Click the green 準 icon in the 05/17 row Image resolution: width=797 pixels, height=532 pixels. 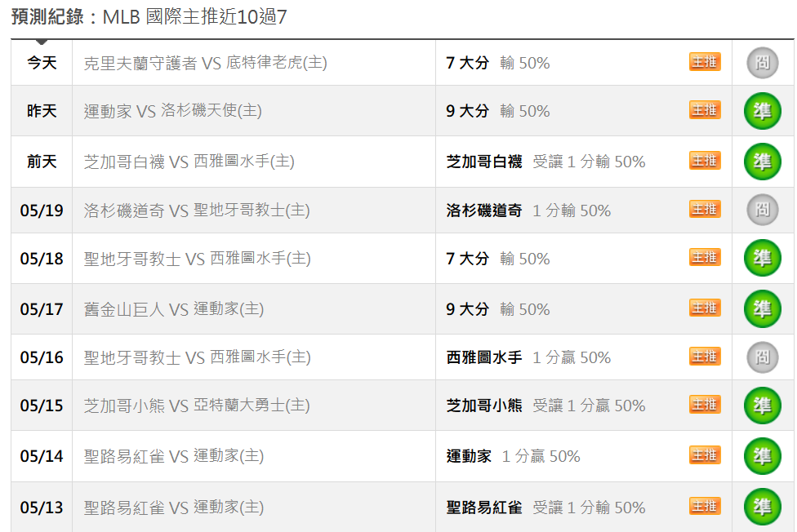[762, 309]
